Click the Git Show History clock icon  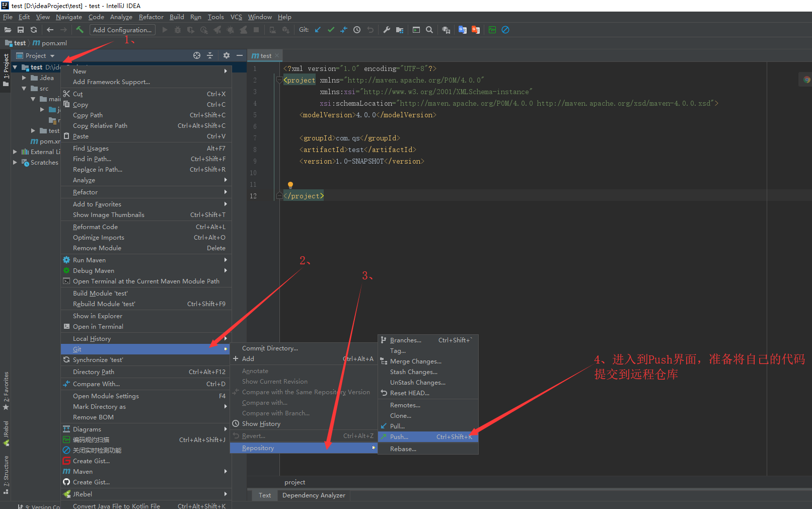(357, 30)
